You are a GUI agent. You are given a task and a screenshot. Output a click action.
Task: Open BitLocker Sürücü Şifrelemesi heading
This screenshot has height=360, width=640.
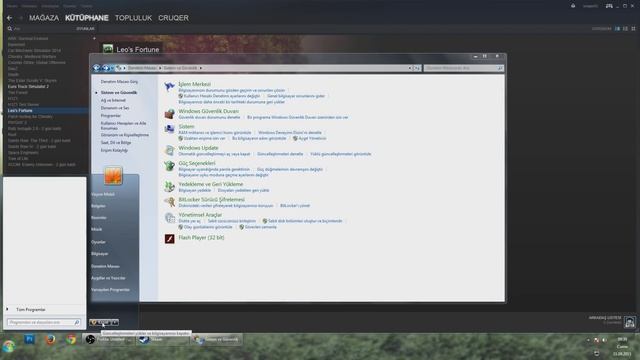(x=211, y=199)
